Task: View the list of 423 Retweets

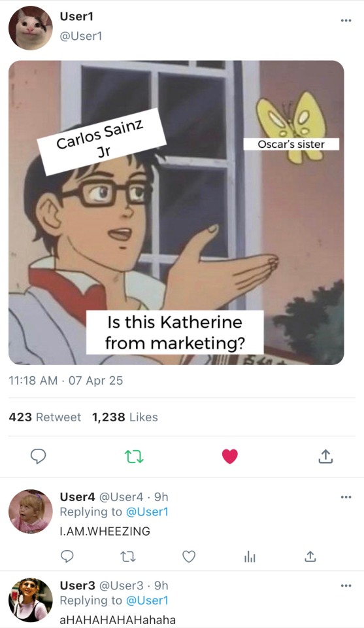Action: (45, 417)
